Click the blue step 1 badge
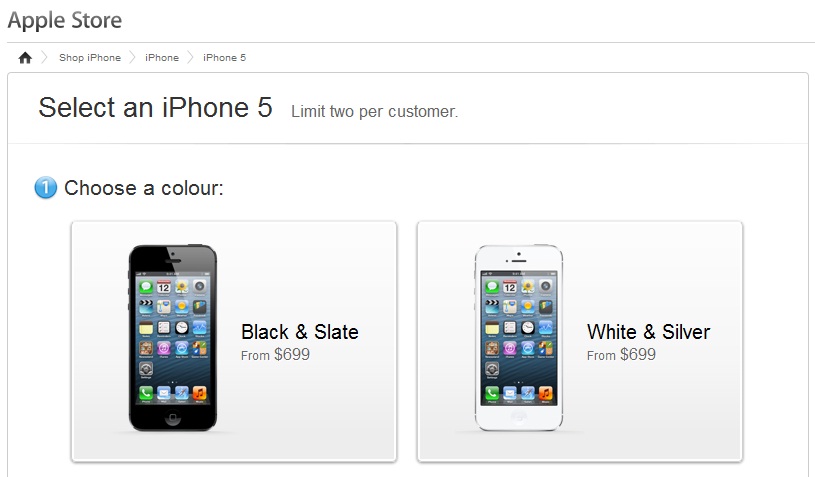Image resolution: width=815 pixels, height=477 pixels. (x=45, y=188)
